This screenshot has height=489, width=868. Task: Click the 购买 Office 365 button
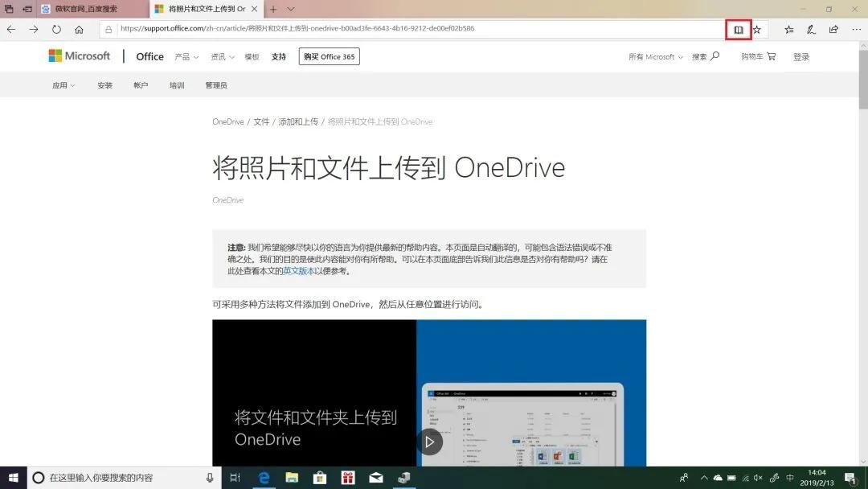click(x=329, y=56)
